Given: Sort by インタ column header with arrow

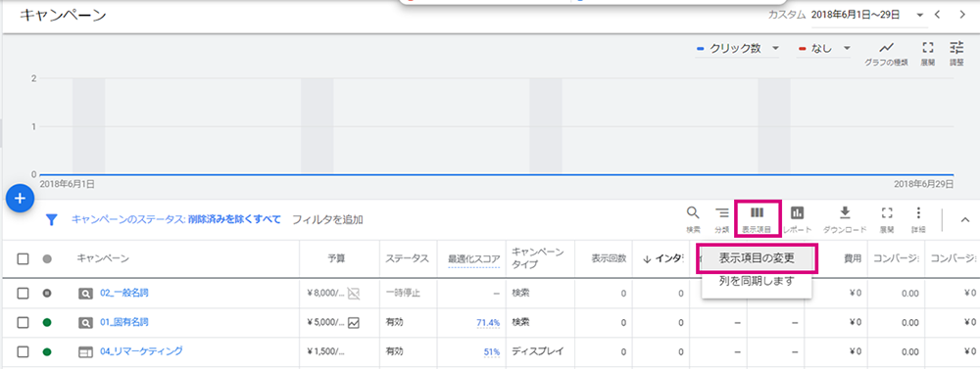Looking at the screenshot, I should point(663,258).
